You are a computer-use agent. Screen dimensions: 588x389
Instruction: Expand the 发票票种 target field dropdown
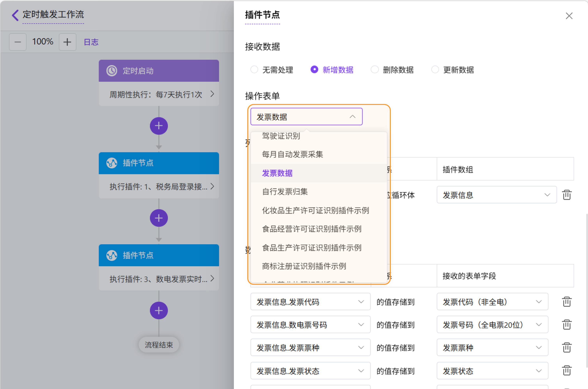(x=492, y=348)
